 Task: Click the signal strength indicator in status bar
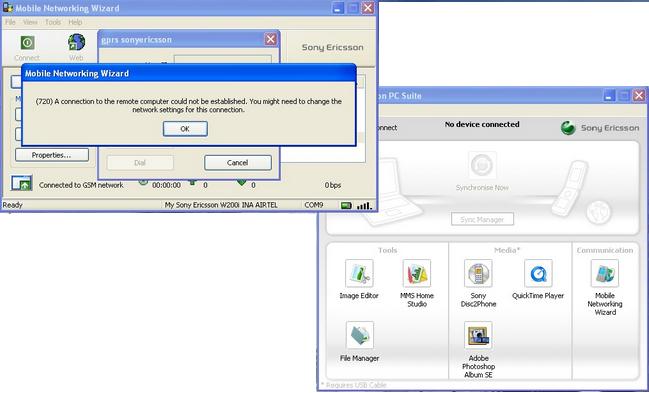tap(364, 205)
